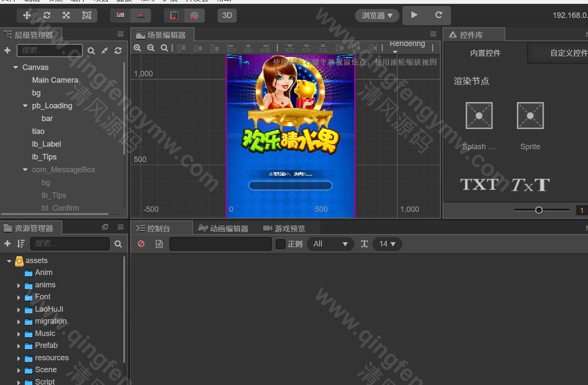
Task: Toggle pivot/center gizmo position mode
Action: point(120,15)
